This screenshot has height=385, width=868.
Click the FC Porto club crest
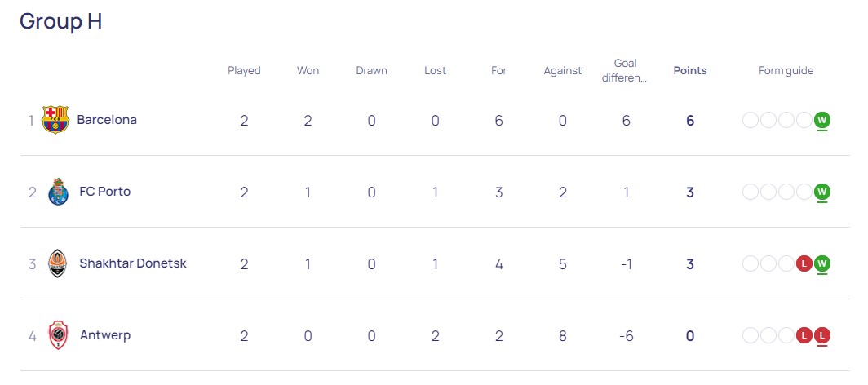[x=58, y=192]
